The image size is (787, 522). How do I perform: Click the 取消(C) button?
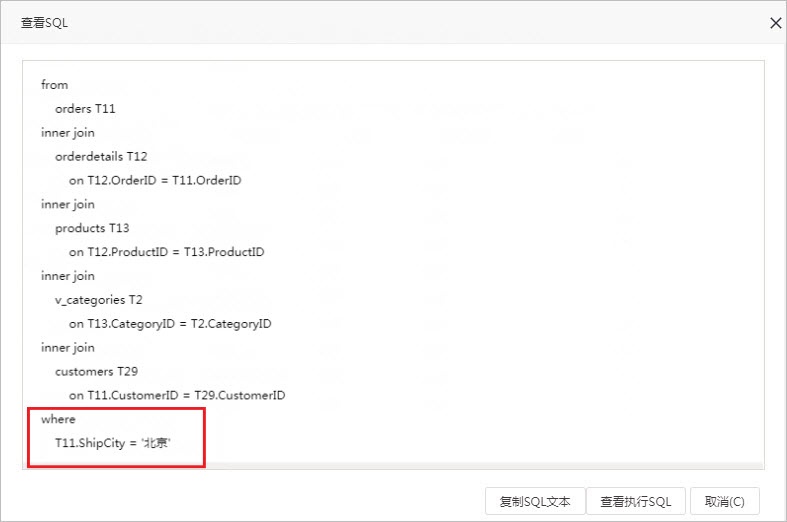724,501
